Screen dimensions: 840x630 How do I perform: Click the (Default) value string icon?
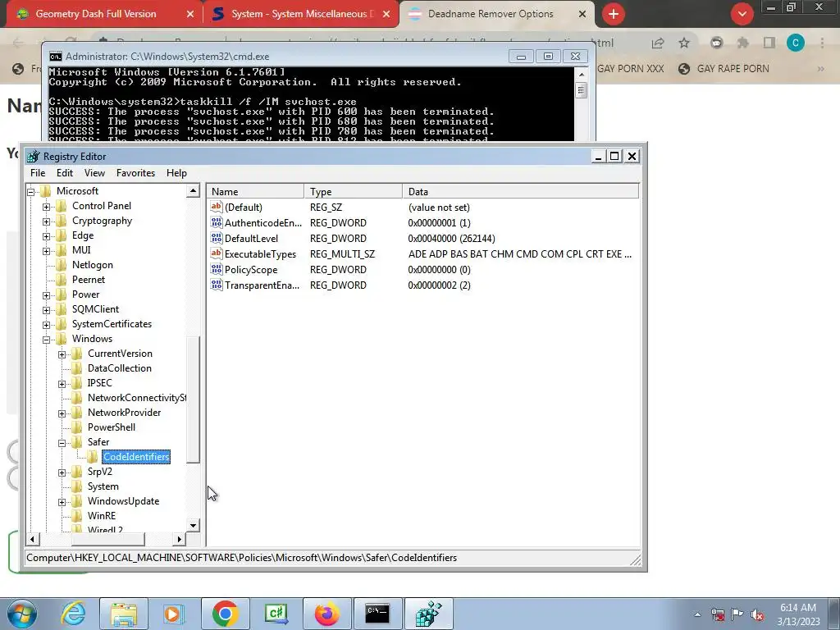click(x=217, y=207)
